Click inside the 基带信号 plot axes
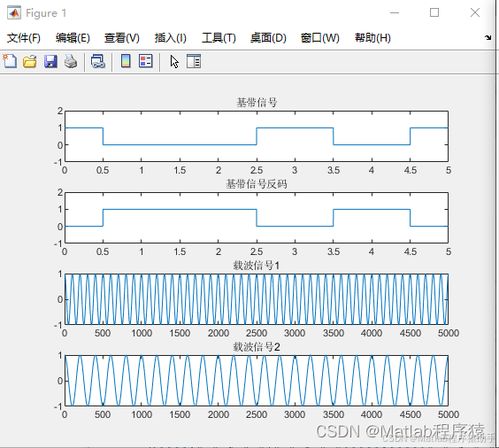The height and width of the screenshot is (448, 499). click(x=256, y=136)
